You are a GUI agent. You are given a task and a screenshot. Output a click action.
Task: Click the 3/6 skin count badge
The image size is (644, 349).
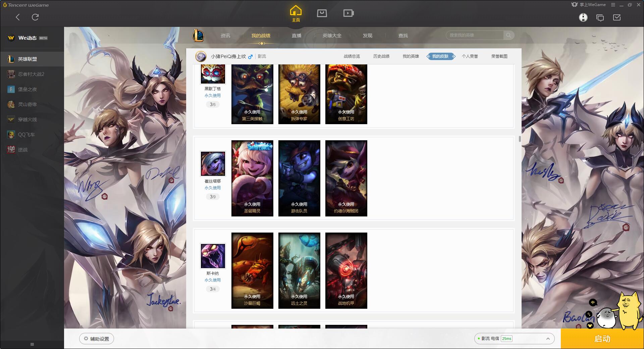213,104
